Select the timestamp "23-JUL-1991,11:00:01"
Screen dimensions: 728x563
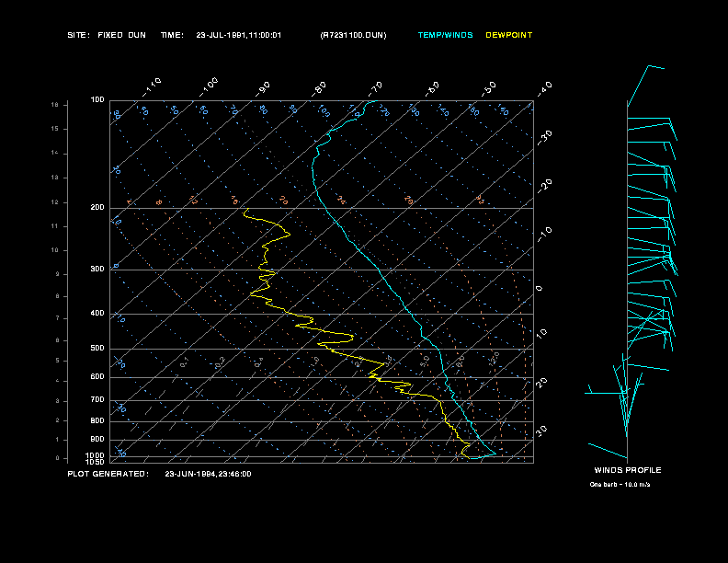[x=239, y=35]
